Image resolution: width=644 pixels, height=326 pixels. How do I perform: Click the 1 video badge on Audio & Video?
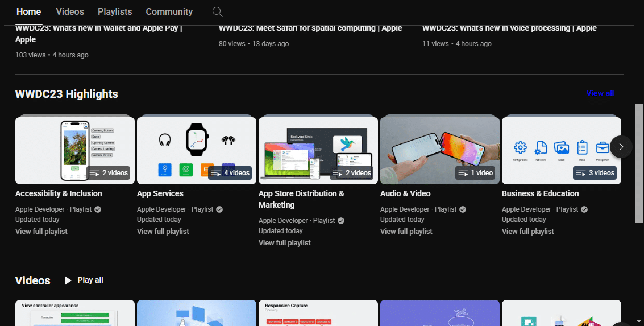coord(475,172)
